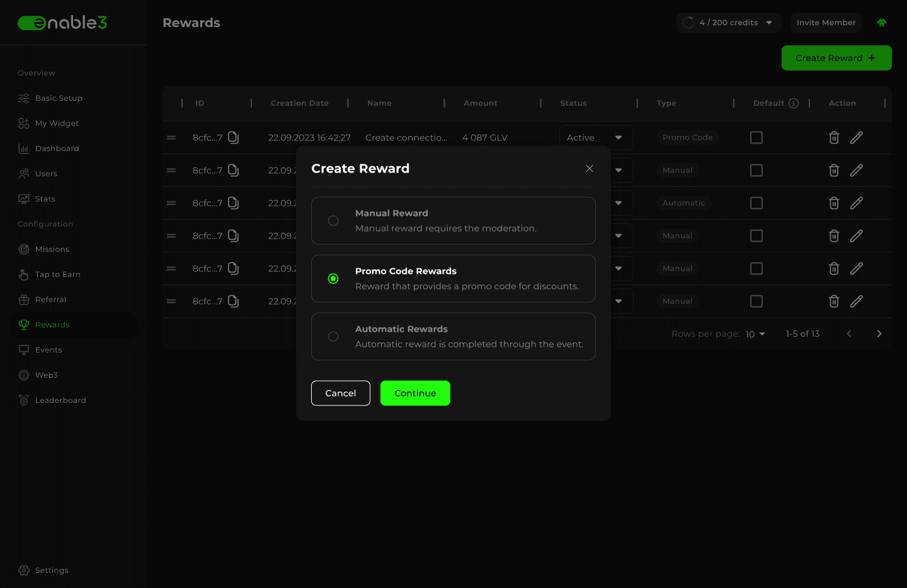This screenshot has width=907, height=588.
Task: Click Type column header
Action: click(x=666, y=103)
